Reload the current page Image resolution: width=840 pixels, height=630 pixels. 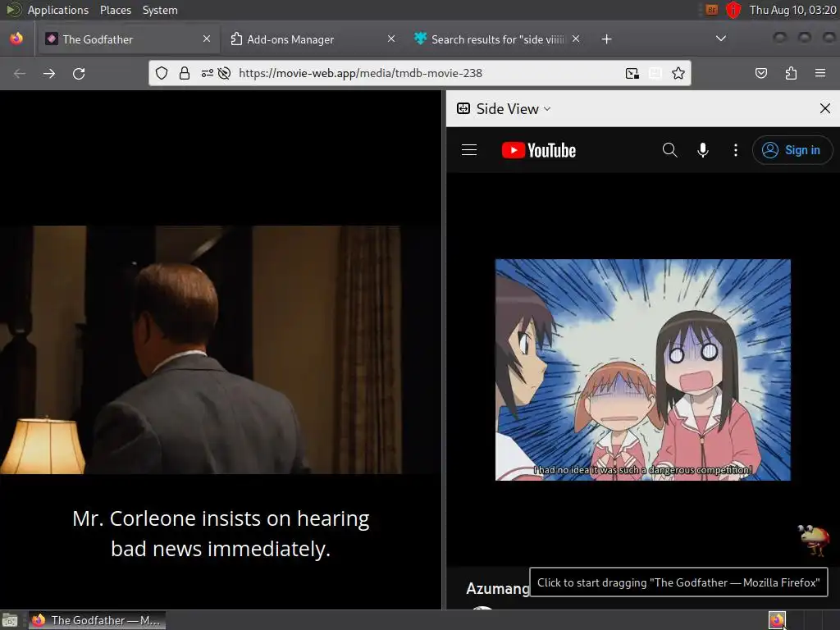[79, 73]
